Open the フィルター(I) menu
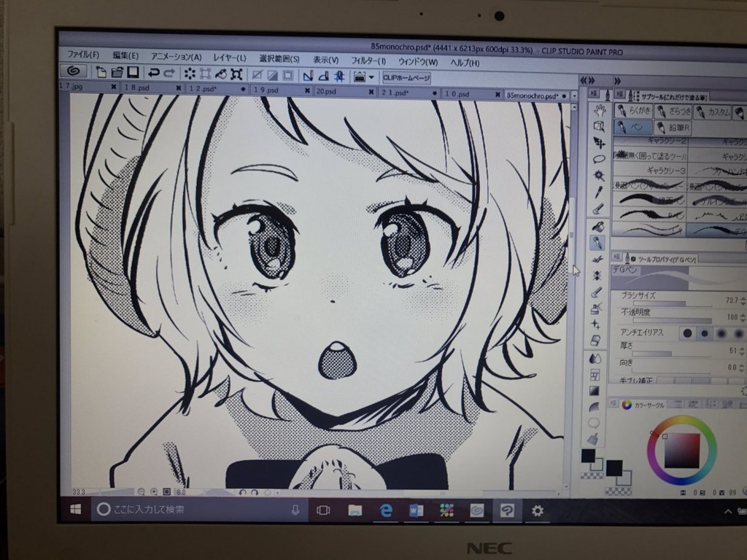The width and height of the screenshot is (747, 560). [368, 61]
